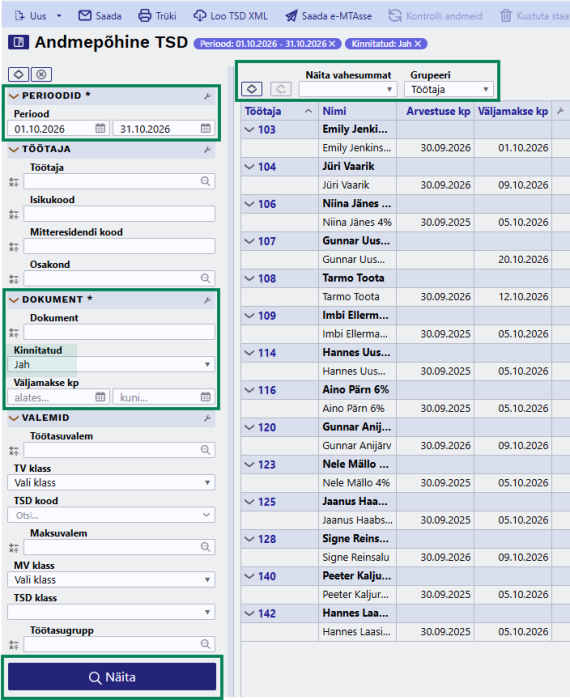Collapse group row 103 Emily Jenkins

tap(249, 129)
